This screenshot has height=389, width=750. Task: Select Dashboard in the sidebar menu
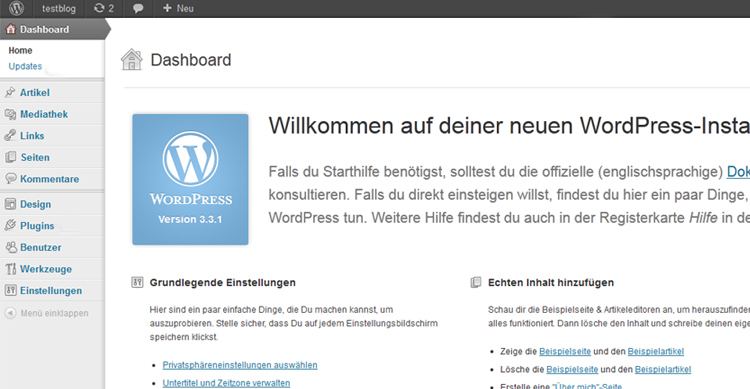pos(44,29)
